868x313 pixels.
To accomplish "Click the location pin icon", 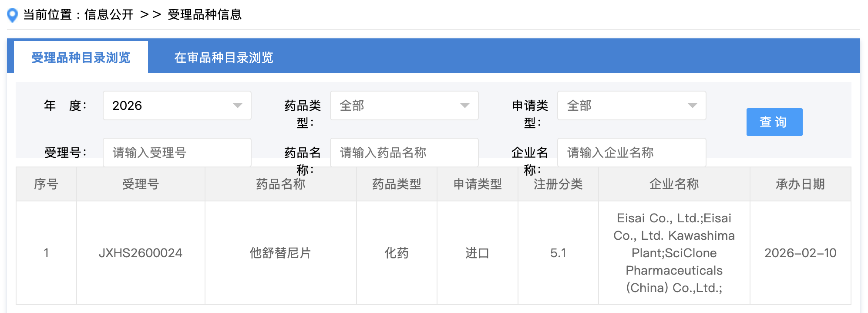I will click(x=13, y=15).
